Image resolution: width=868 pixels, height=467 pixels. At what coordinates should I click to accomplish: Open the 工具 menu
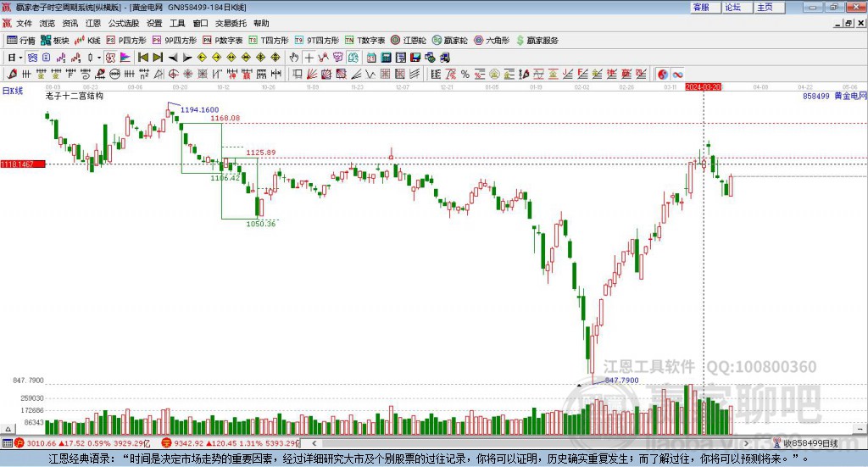[177, 23]
